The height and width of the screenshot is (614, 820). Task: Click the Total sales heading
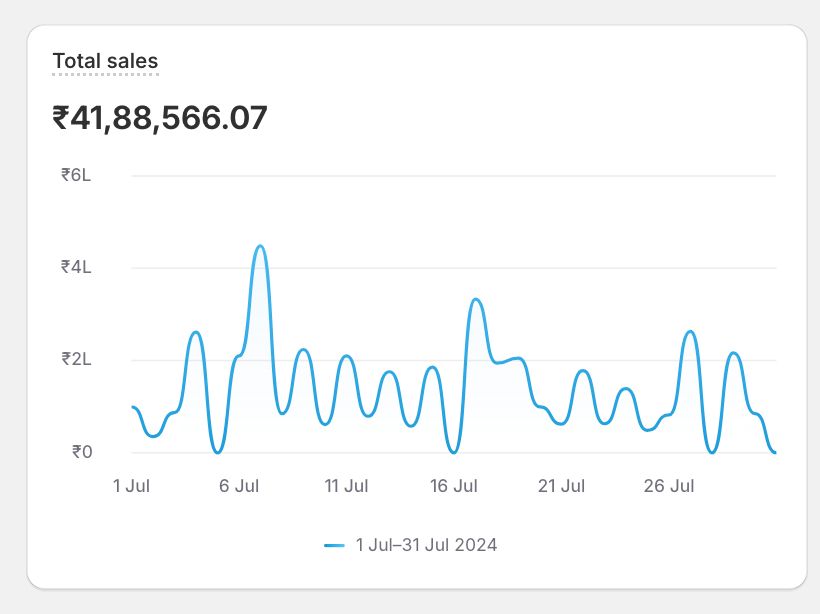point(105,61)
